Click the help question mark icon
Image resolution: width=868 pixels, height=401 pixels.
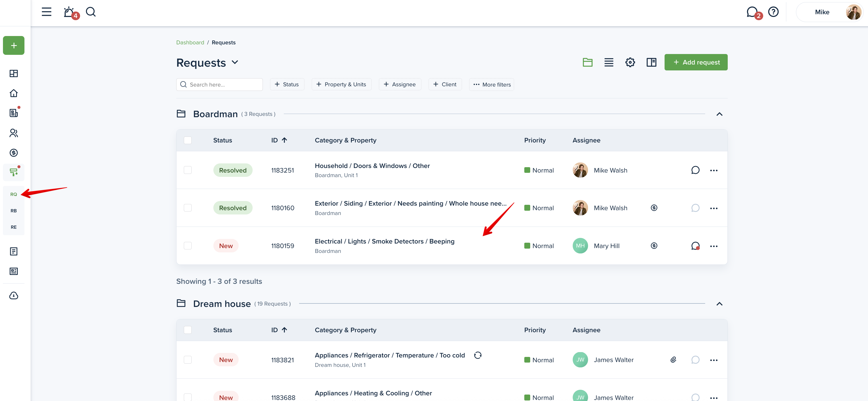coord(773,12)
